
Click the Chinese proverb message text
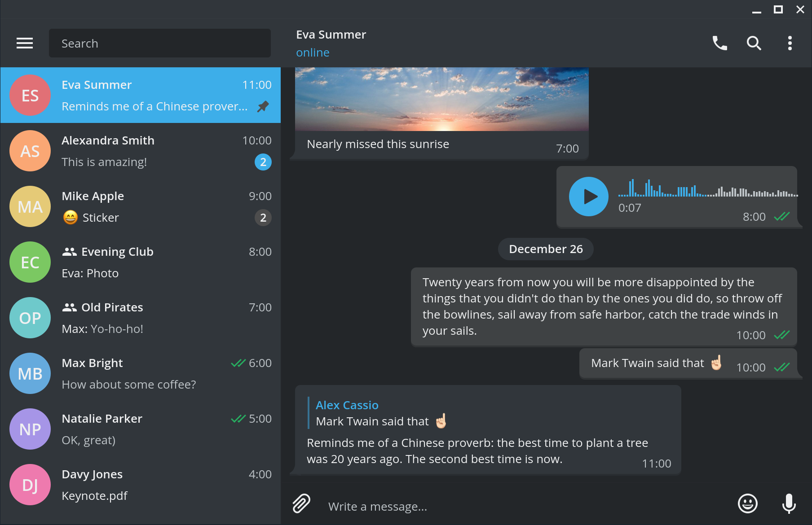point(477,451)
